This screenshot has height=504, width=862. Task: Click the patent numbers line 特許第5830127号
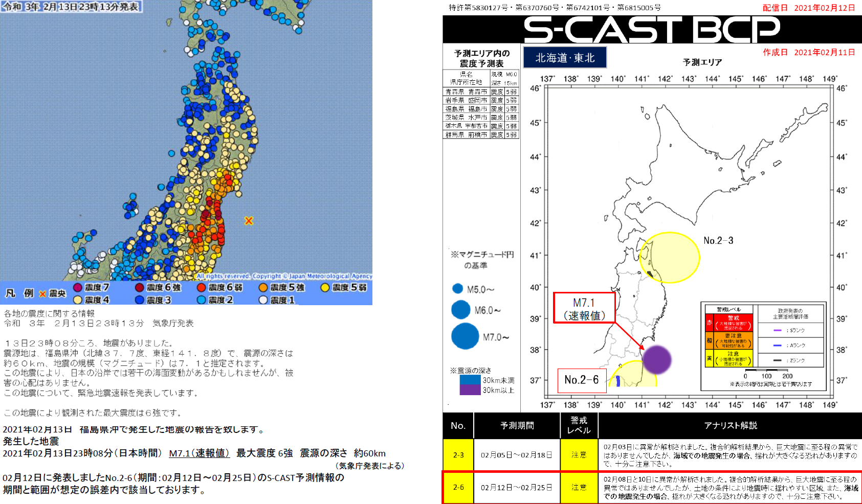[x=555, y=8]
